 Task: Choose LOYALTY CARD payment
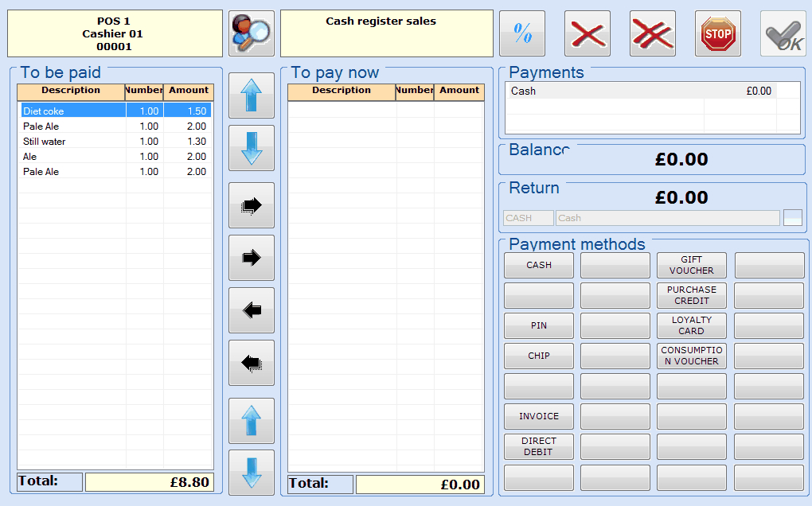coord(691,325)
